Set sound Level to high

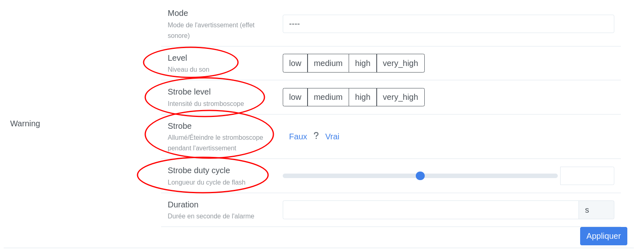click(x=362, y=63)
